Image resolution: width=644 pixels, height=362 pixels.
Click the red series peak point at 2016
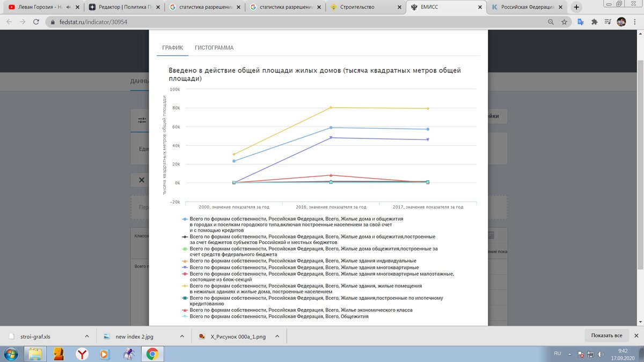(331, 175)
